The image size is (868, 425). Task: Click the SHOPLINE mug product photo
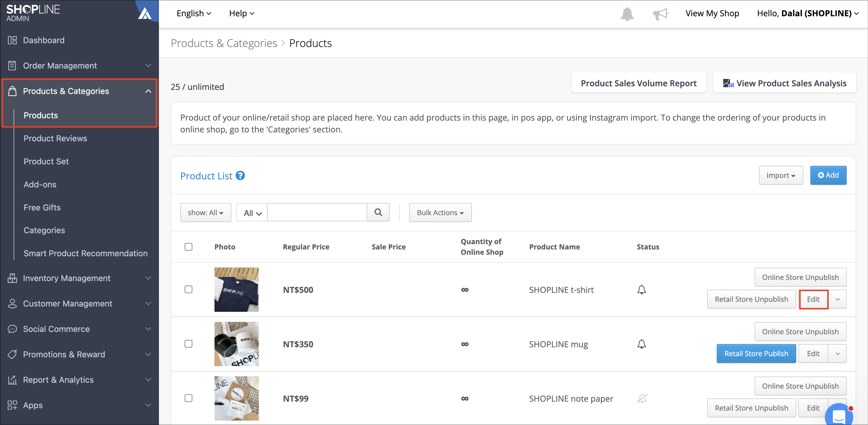[237, 344]
